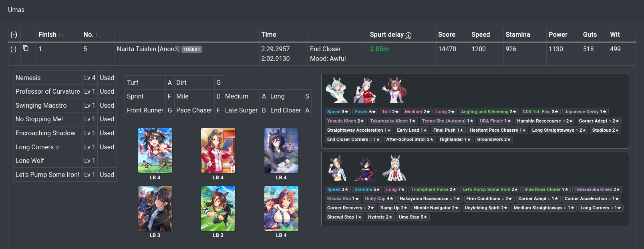Click the 105001 ID badge
The width and height of the screenshot is (644, 249).
[192, 49]
